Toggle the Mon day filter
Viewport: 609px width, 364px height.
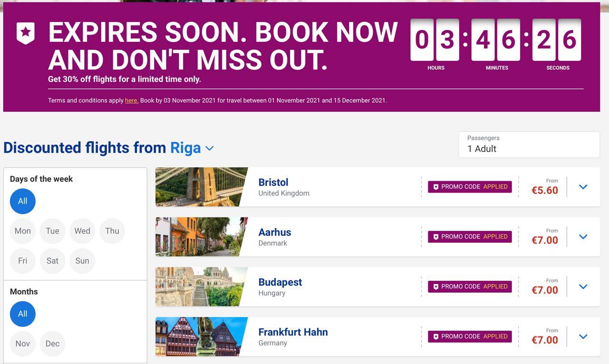[22, 231]
